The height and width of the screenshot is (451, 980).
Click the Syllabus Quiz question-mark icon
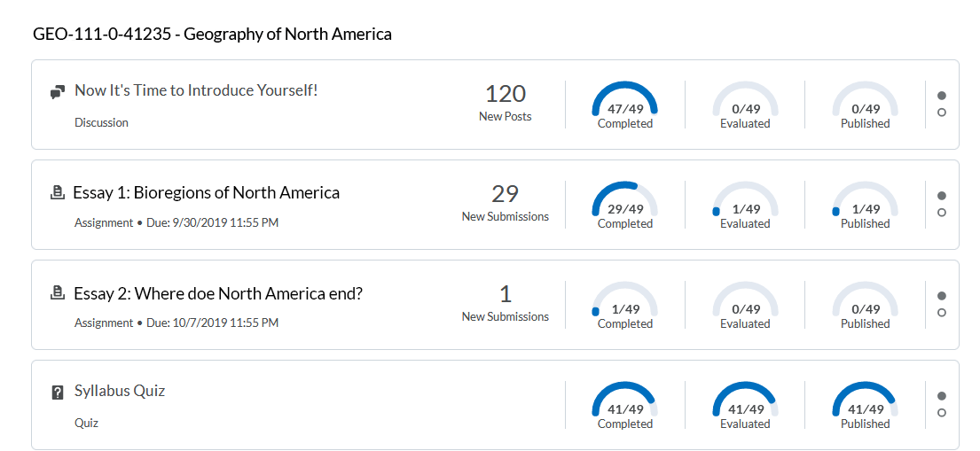(x=59, y=392)
